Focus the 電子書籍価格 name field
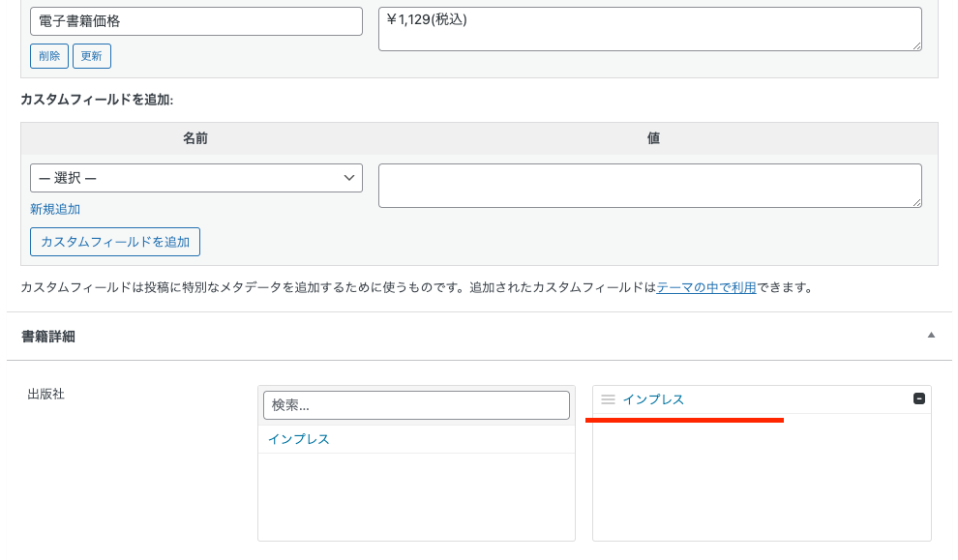This screenshot has height=560, width=958. [x=196, y=21]
